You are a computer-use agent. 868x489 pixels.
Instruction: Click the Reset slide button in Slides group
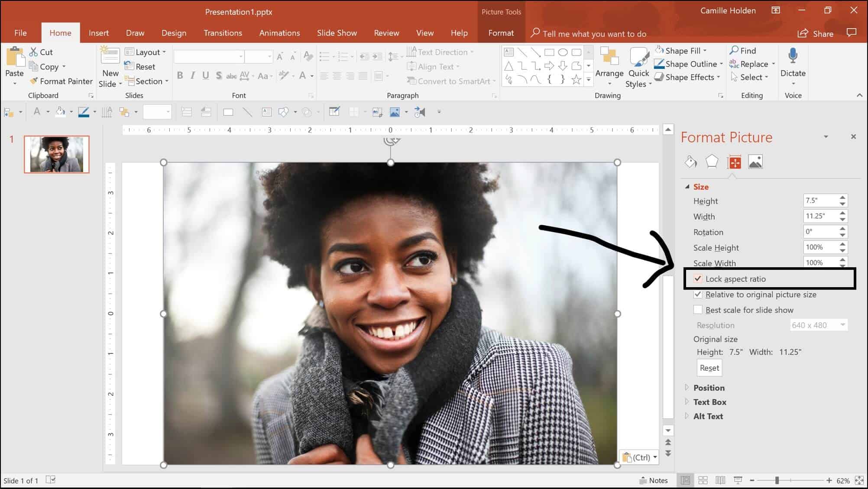[139, 67]
